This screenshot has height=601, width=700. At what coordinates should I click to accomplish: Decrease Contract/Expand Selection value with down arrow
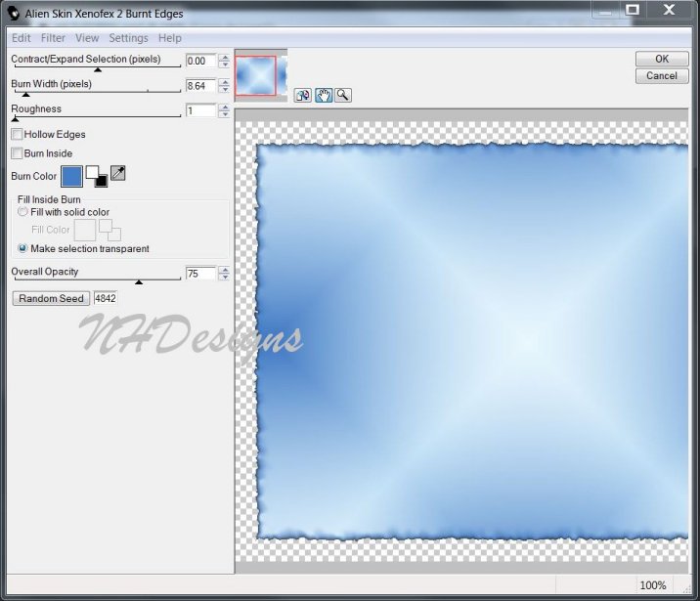click(225, 64)
